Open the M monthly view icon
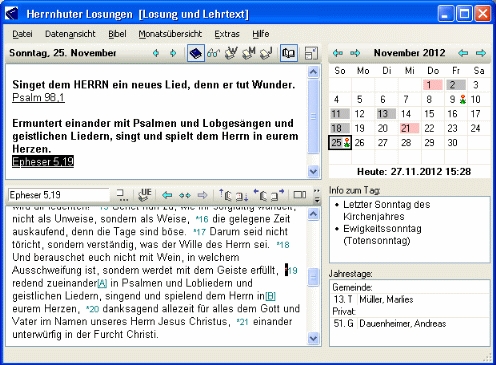Image resolution: width=496 pixels, height=365 pixels. pyautogui.click(x=249, y=53)
